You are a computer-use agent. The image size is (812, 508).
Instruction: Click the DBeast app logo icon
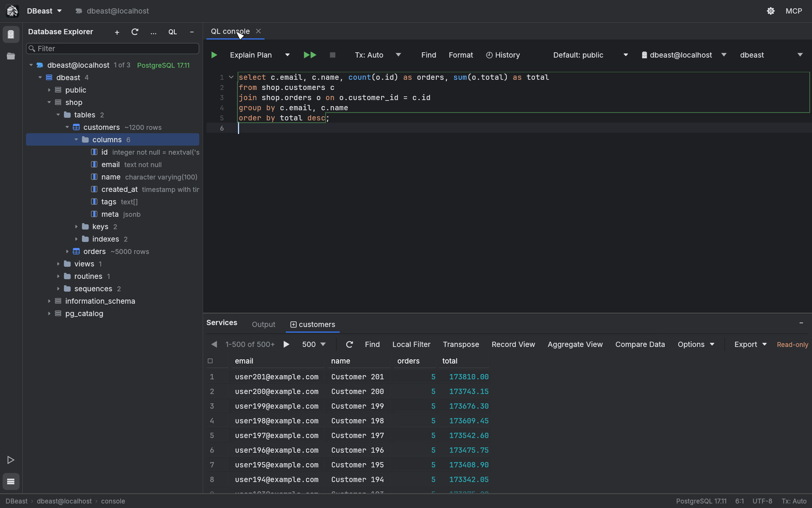pos(12,11)
